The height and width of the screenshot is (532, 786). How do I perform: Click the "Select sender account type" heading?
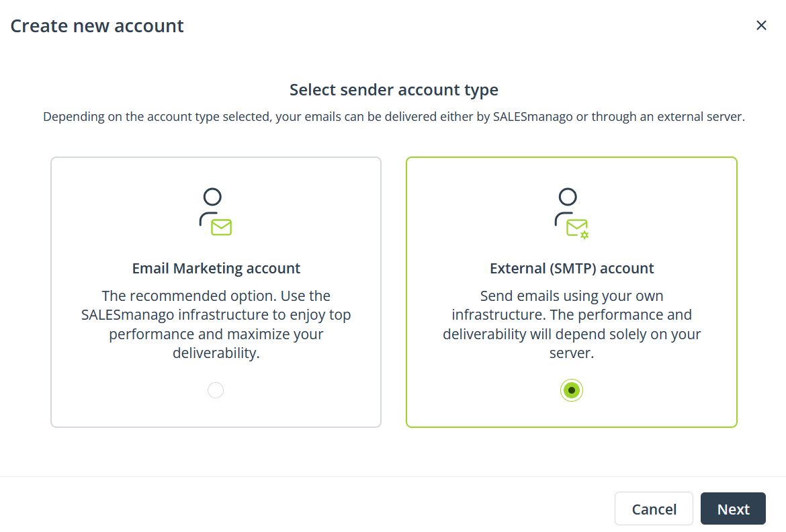tap(394, 90)
